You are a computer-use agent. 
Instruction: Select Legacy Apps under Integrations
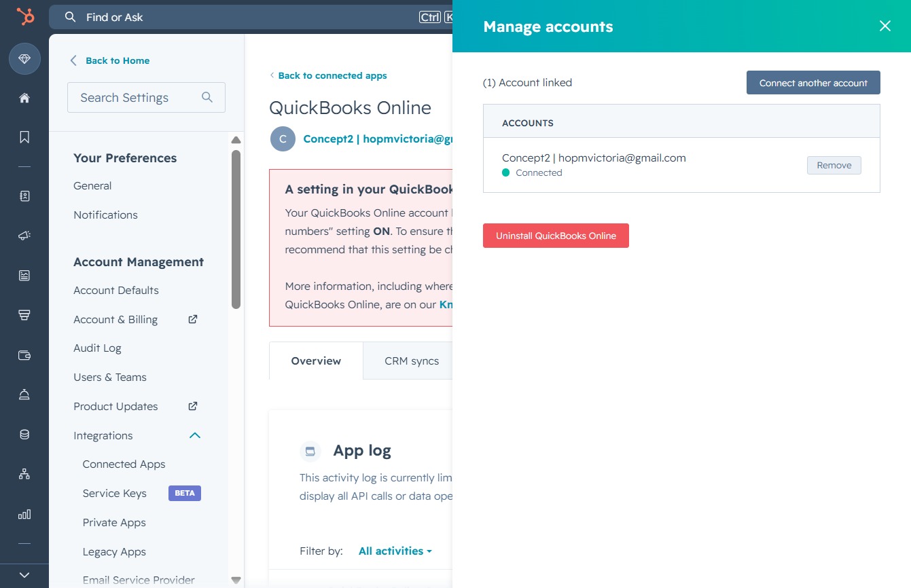(114, 551)
